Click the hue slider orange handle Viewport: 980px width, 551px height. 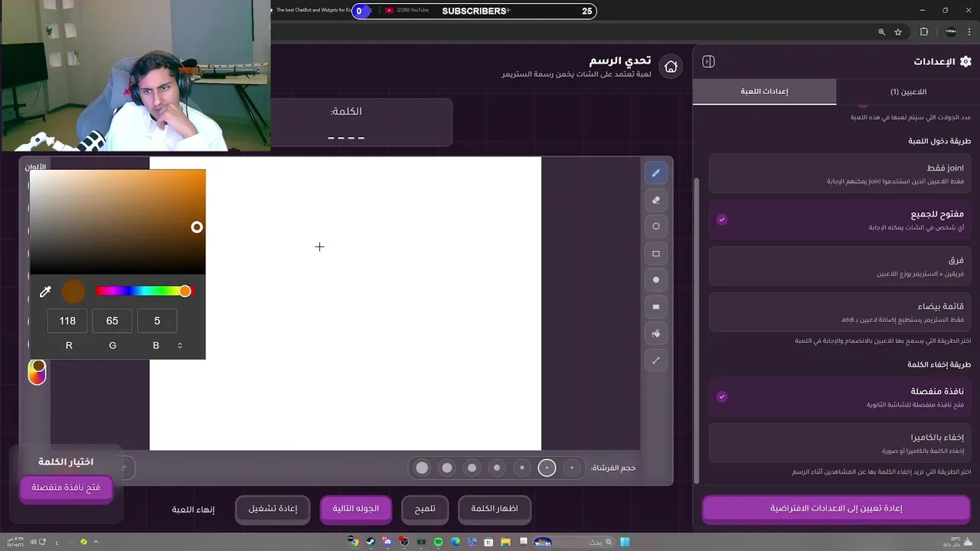pyautogui.click(x=185, y=291)
